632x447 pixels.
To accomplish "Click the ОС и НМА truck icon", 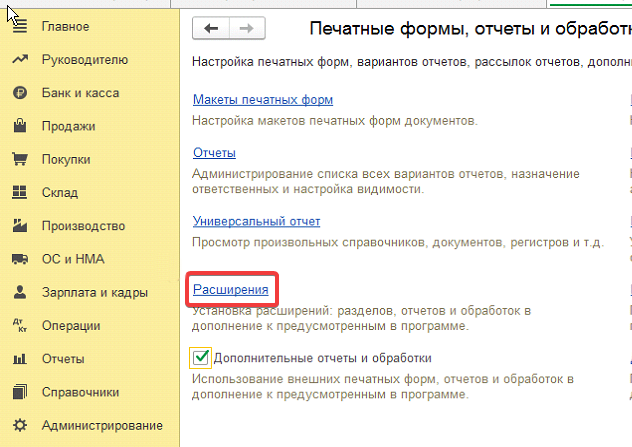I will click(20, 259).
